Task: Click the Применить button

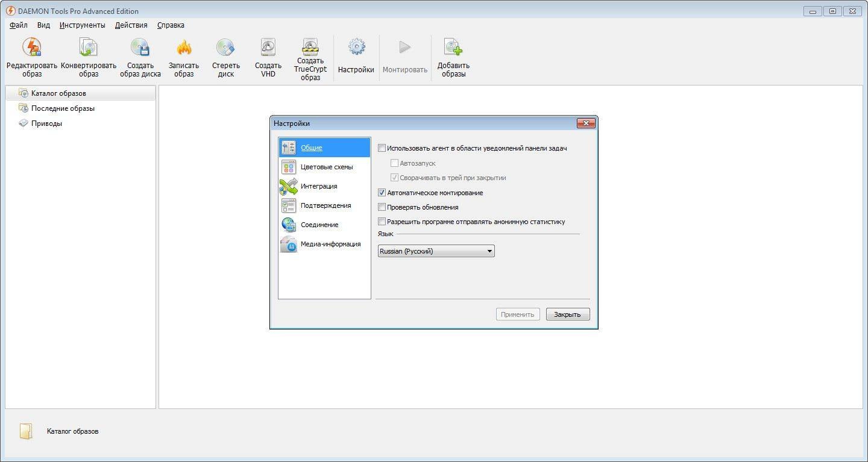Action: (x=518, y=314)
